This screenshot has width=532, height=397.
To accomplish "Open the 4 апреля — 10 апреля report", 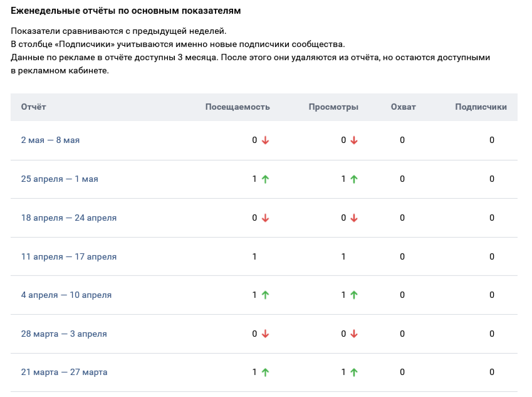I will pos(66,295).
